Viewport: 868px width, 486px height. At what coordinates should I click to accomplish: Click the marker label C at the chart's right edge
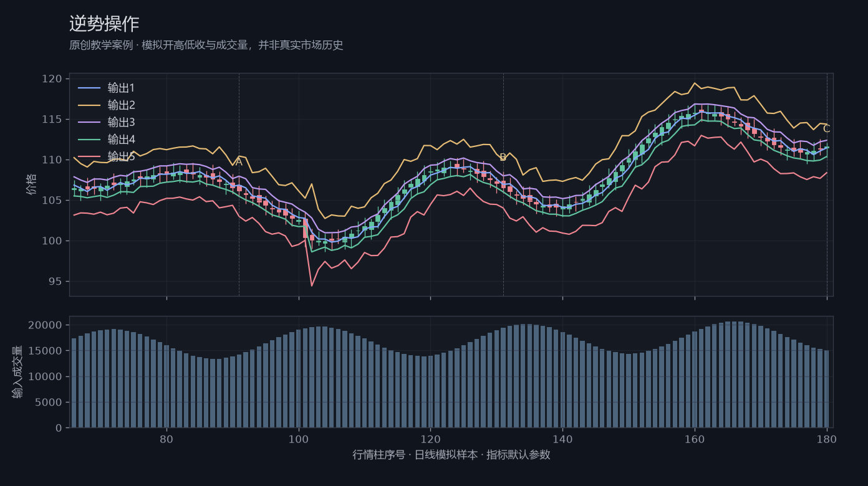(827, 129)
